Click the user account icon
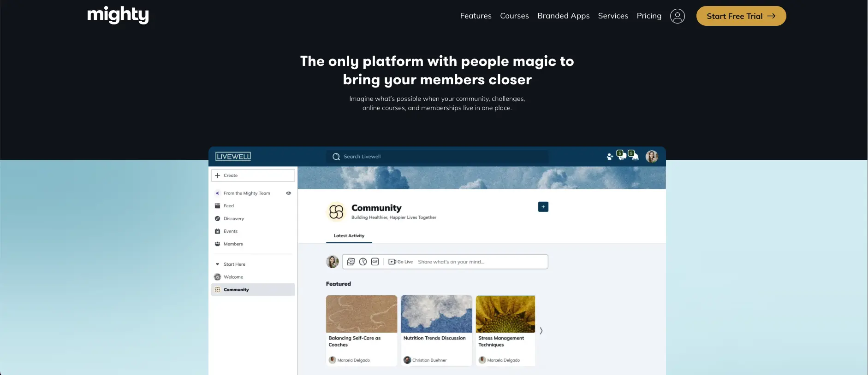Image resolution: width=868 pixels, height=375 pixels. click(x=677, y=16)
